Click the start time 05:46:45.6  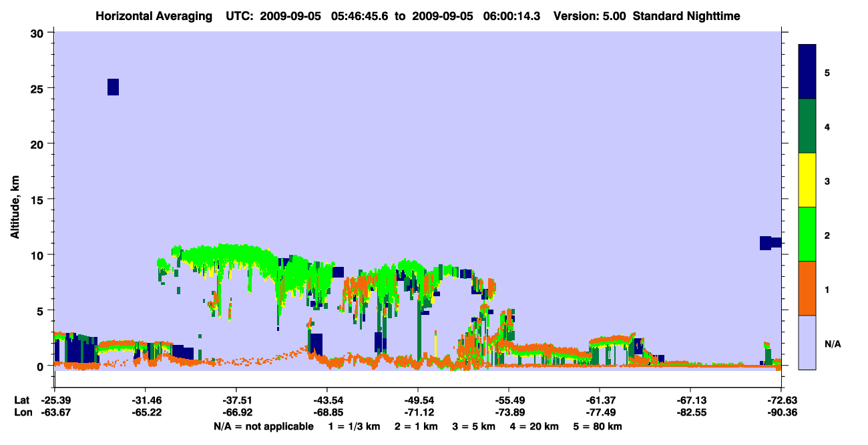[361, 16]
